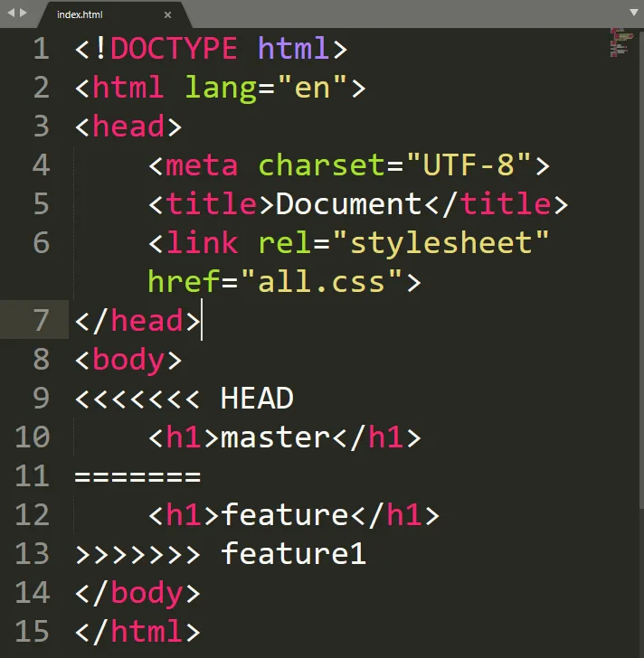Click line number 3 in gutter
This screenshot has width=644, height=658.
coord(41,126)
